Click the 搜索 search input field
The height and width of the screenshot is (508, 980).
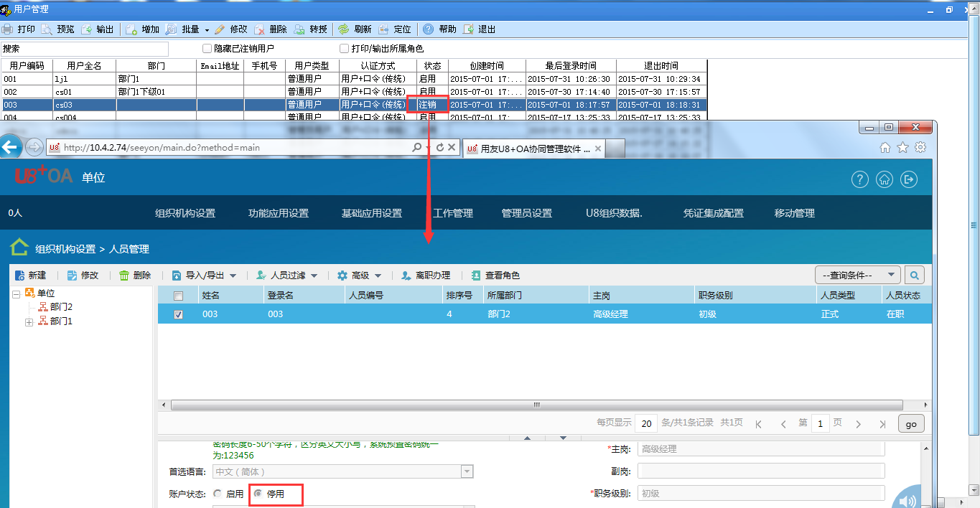click(x=85, y=49)
